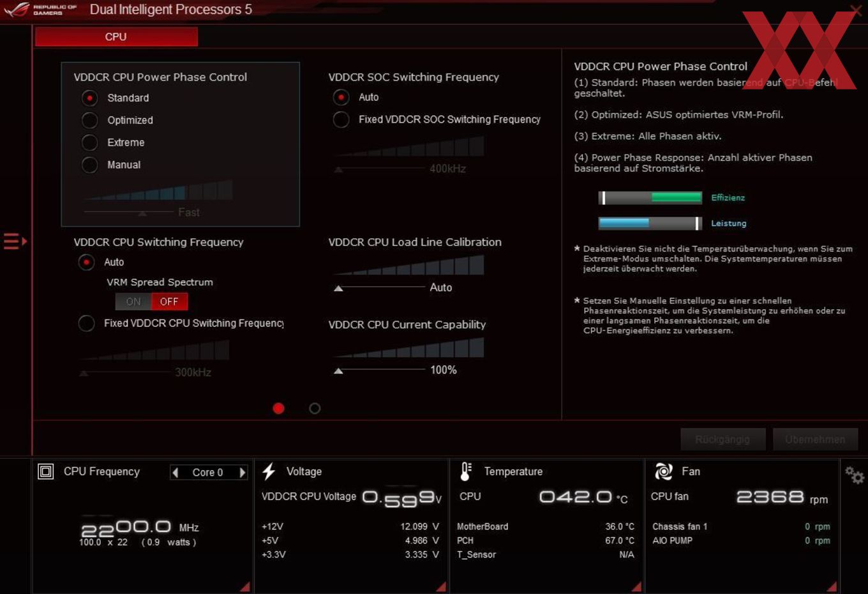Click the CPU Frequency chip icon

click(x=46, y=471)
